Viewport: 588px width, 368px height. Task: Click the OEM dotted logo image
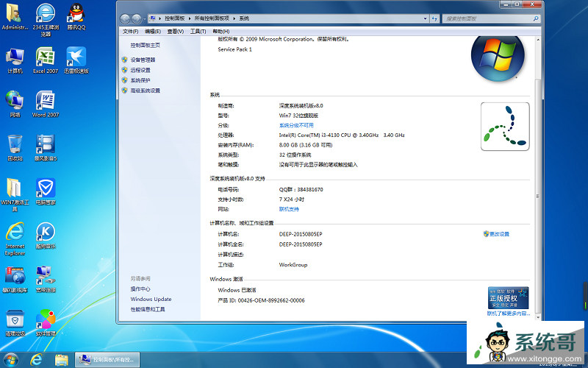pos(505,127)
